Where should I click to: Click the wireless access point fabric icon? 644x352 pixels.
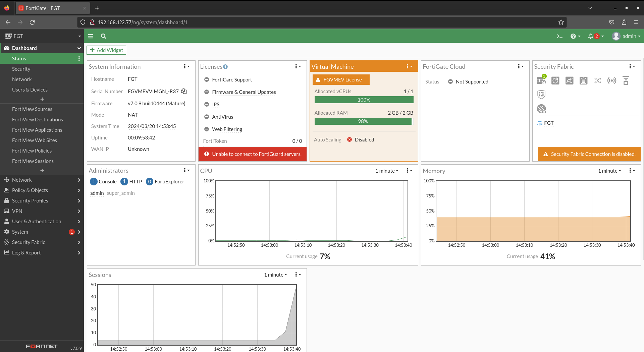[612, 80]
